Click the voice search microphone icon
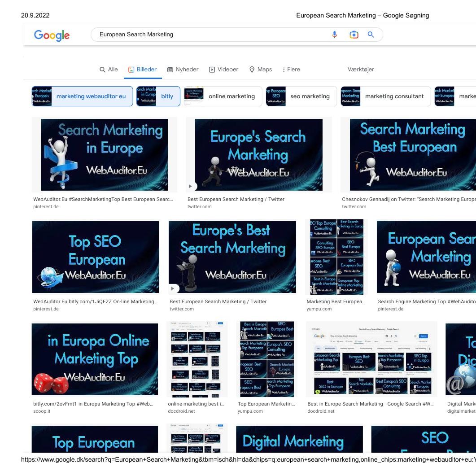476x476 pixels. tap(334, 35)
